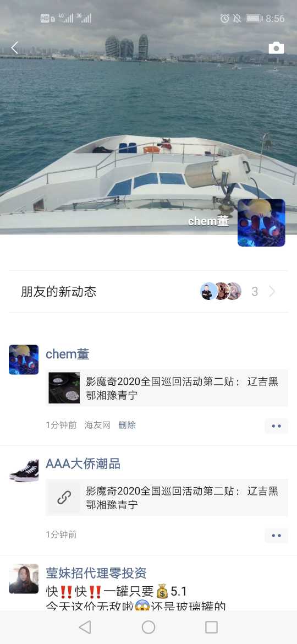The height and width of the screenshot is (644, 297).
Task: Open the camera icon to post a moment
Action: pos(276,48)
